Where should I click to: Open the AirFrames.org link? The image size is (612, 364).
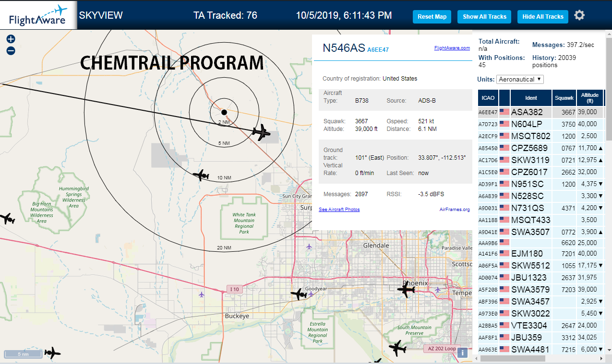coord(455,210)
